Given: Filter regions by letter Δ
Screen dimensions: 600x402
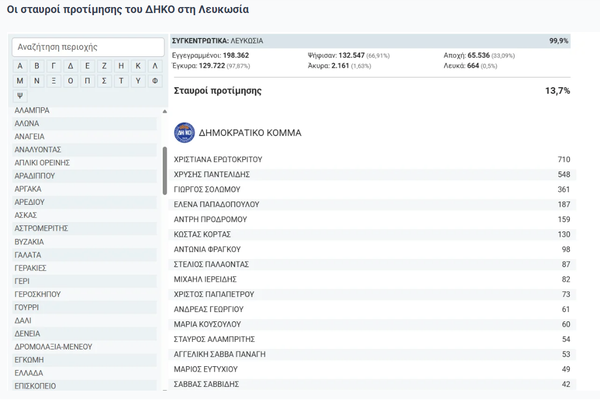Looking at the screenshot, I should point(70,66).
